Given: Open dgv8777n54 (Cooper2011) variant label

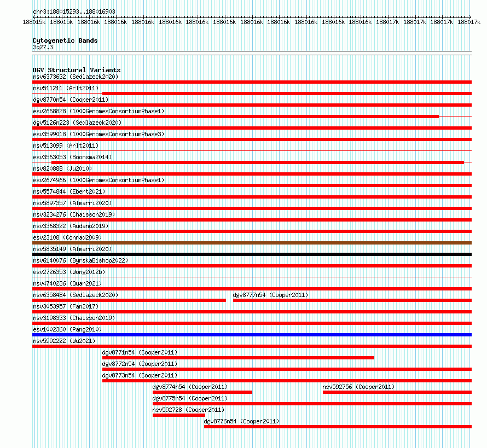Looking at the screenshot, I should (270, 295).
